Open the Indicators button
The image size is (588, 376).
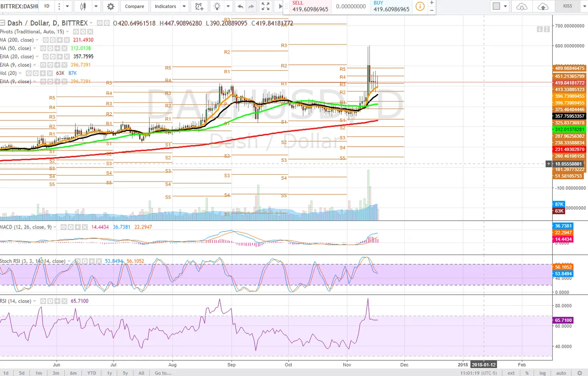165,6
